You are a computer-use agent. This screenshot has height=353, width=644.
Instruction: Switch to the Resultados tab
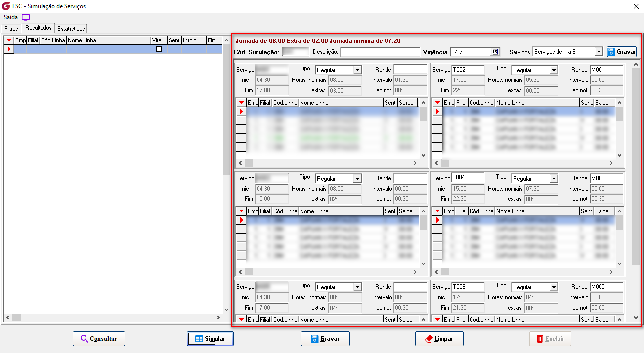click(39, 28)
